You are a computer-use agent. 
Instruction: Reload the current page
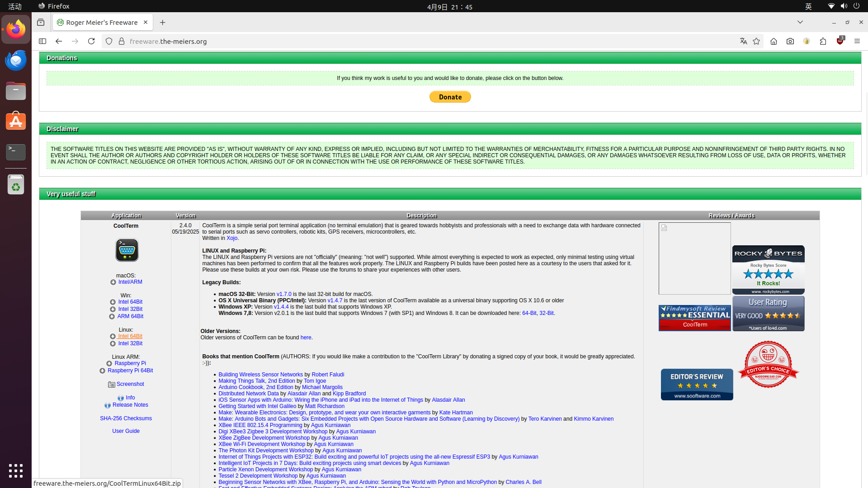[91, 41]
